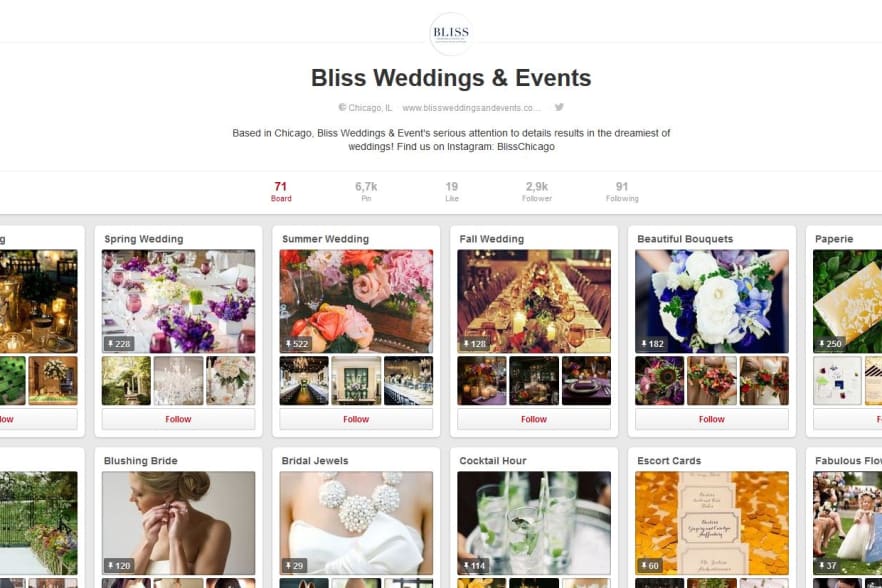The height and width of the screenshot is (588, 882).
Task: Click the 182 pin badge on Beautiful Bouquets
Action: coord(652,344)
